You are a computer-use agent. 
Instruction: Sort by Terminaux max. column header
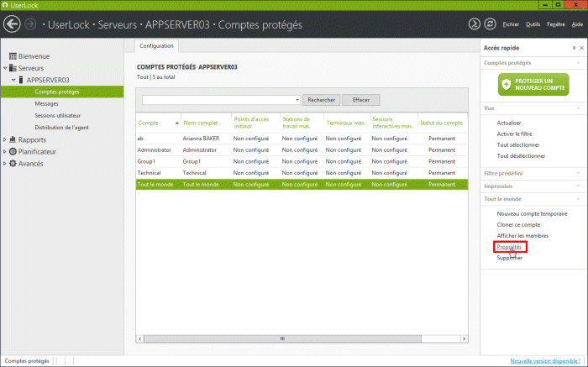[x=346, y=123]
